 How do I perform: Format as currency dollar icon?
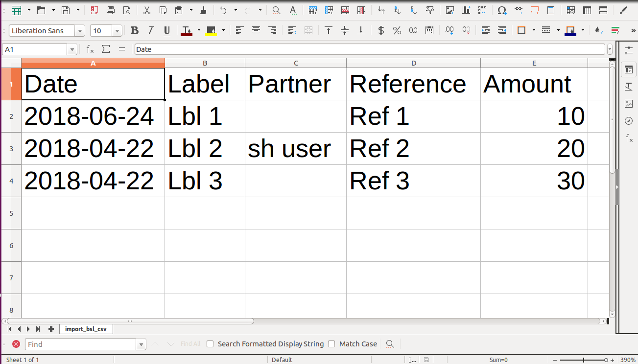381,30
